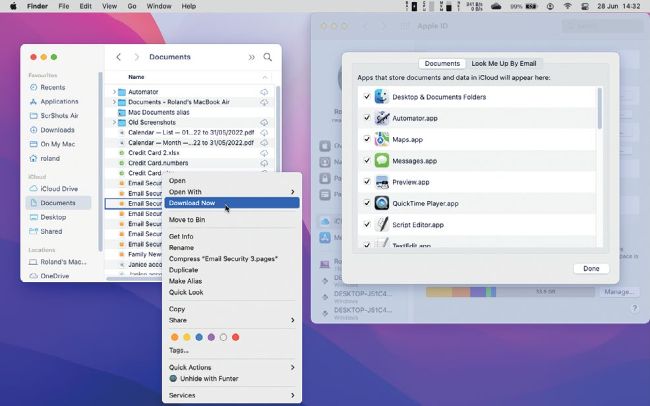Show more toolbar items double chevron
The width and height of the screenshot is (650, 406).
click(252, 57)
